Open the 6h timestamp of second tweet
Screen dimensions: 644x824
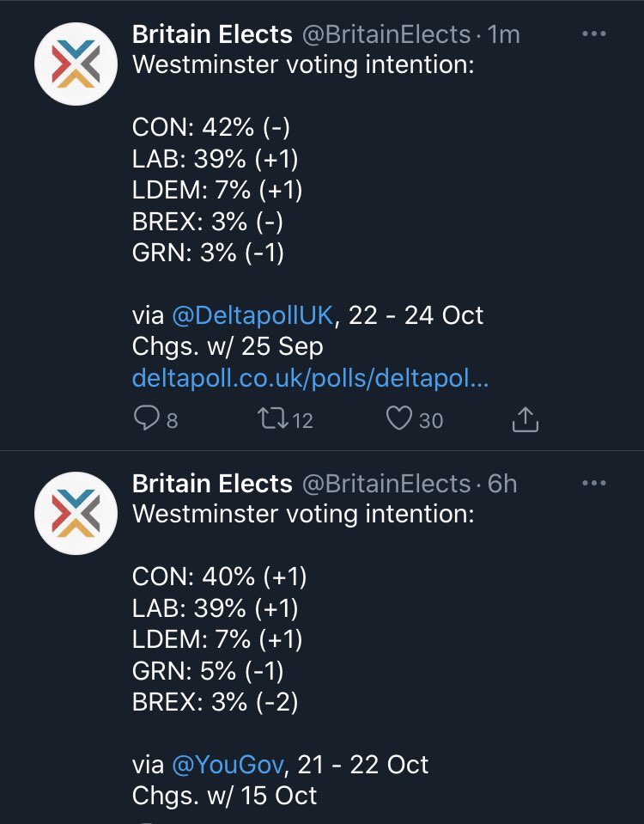[x=501, y=484]
